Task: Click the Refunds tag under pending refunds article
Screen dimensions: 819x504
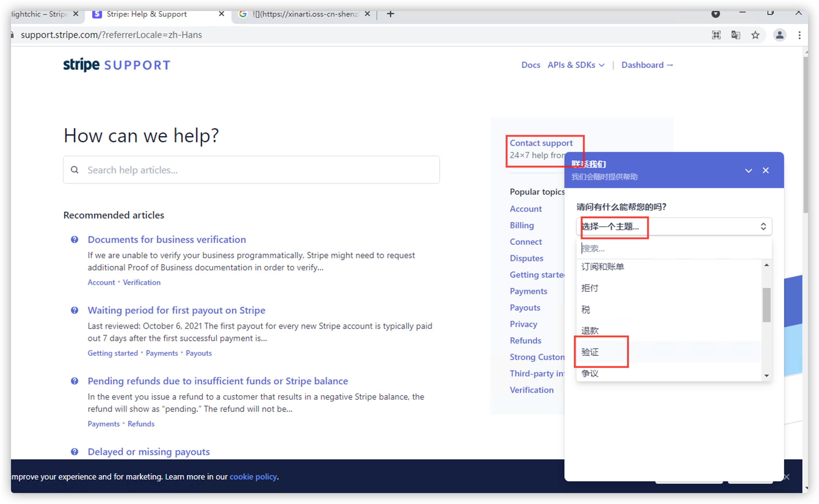Action: coord(141,424)
